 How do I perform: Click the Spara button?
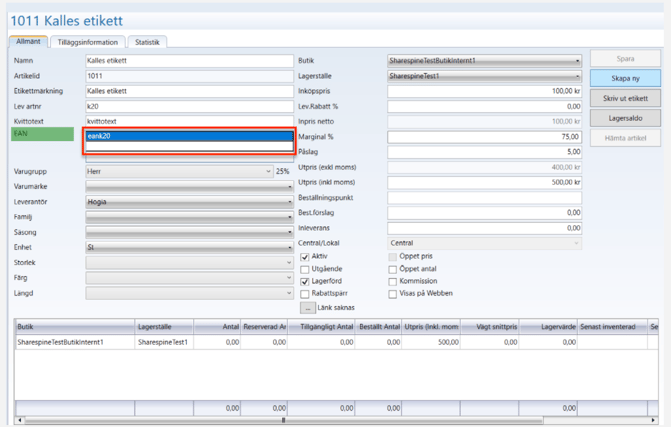point(625,59)
